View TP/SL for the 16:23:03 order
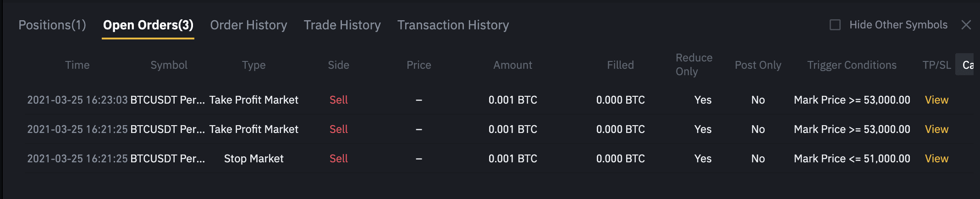The image size is (980, 199). tap(936, 100)
